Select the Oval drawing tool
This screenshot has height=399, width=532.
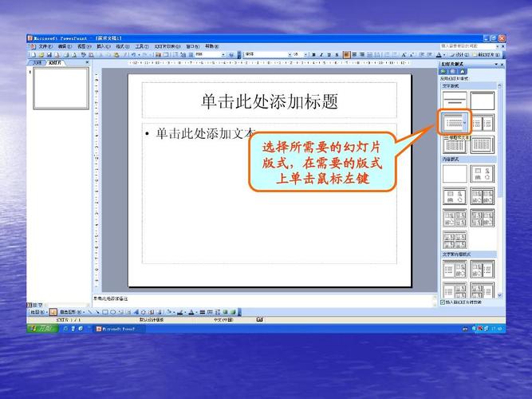click(x=113, y=312)
